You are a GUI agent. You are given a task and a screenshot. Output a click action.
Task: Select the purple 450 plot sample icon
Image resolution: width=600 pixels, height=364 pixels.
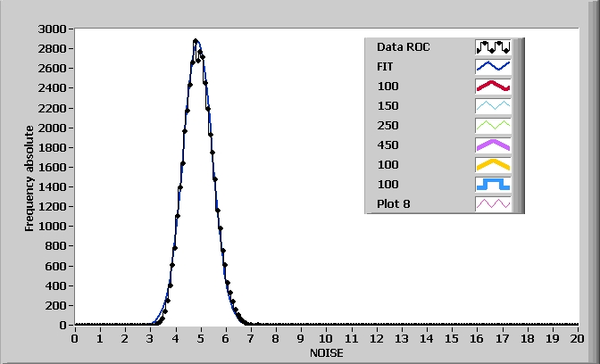click(493, 145)
